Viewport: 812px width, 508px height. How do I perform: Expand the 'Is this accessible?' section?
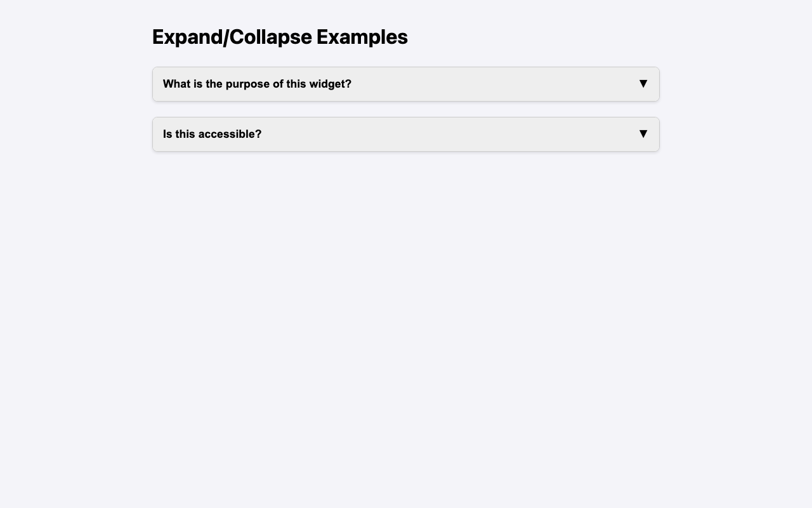click(405, 134)
